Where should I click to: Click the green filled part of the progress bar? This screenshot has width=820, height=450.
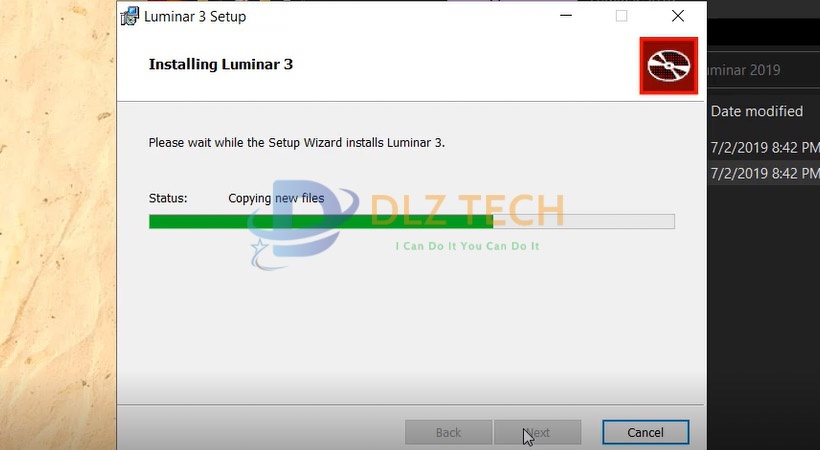pyautogui.click(x=321, y=221)
